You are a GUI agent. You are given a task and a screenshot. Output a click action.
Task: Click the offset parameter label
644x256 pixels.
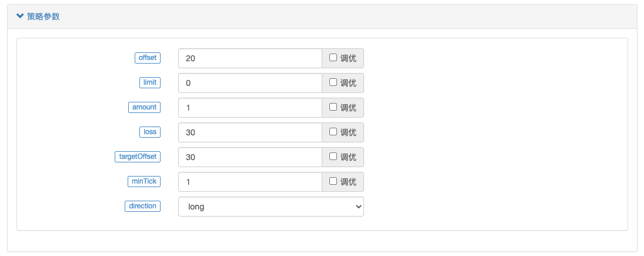pos(148,58)
